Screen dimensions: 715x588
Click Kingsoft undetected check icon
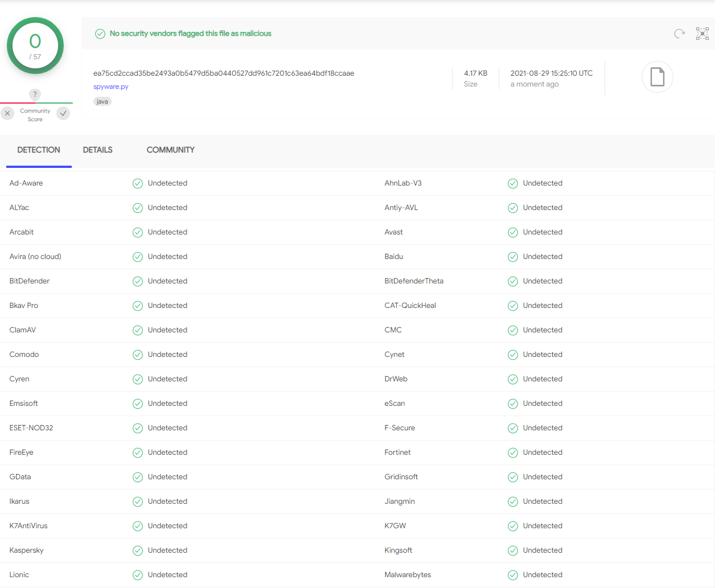(513, 550)
